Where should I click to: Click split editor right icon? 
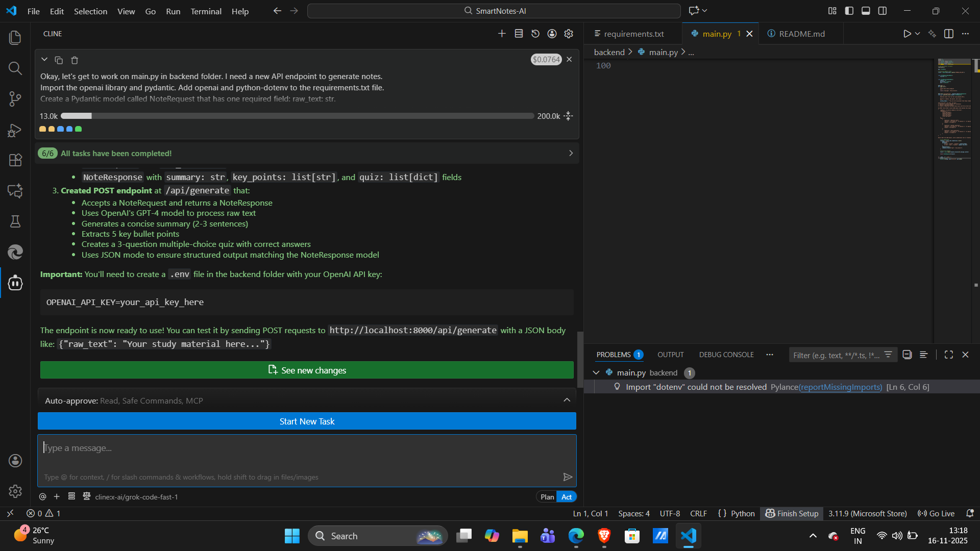click(x=949, y=34)
